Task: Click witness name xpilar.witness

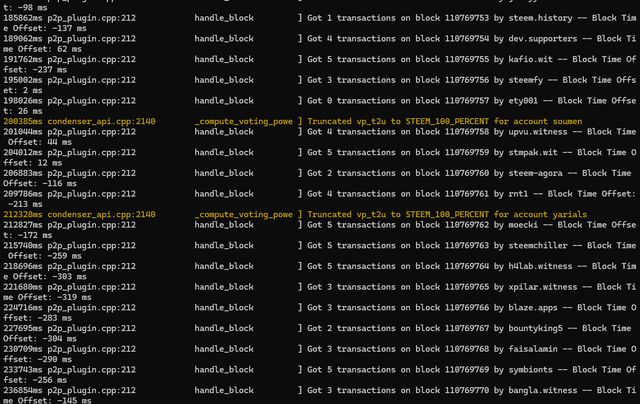Action: tap(542, 287)
